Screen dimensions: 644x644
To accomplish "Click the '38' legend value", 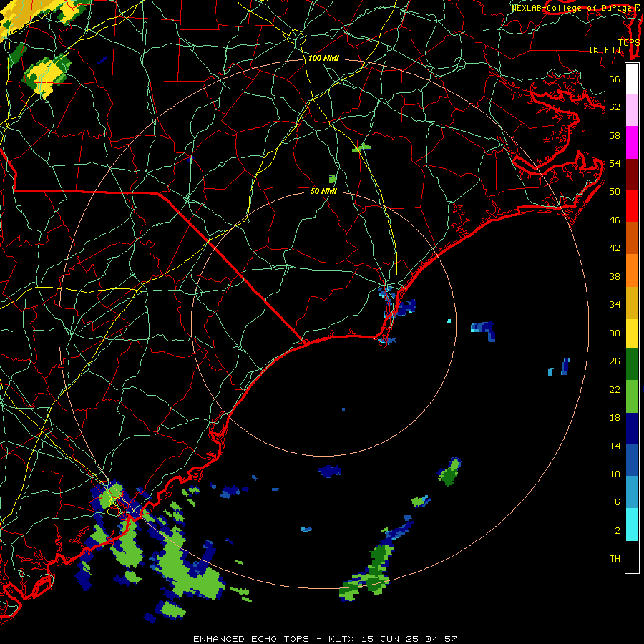I will point(615,276).
